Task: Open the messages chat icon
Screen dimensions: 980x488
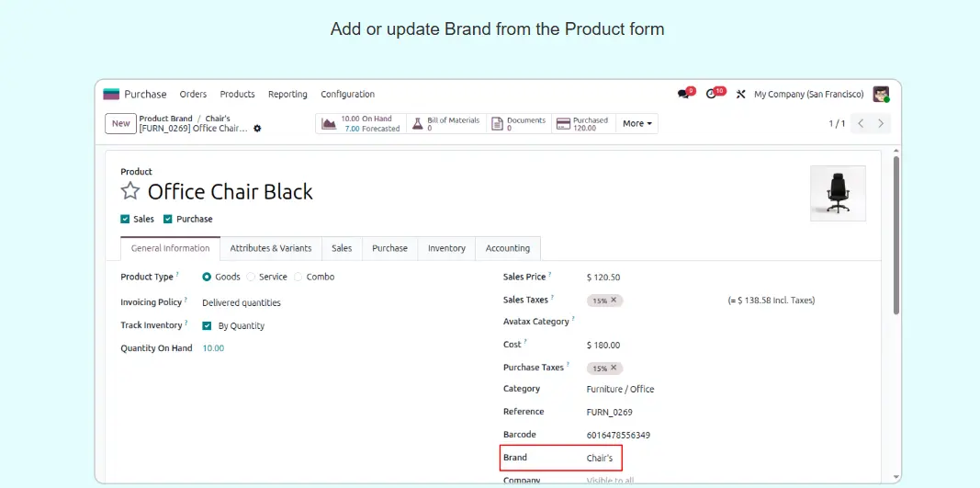Action: click(683, 94)
